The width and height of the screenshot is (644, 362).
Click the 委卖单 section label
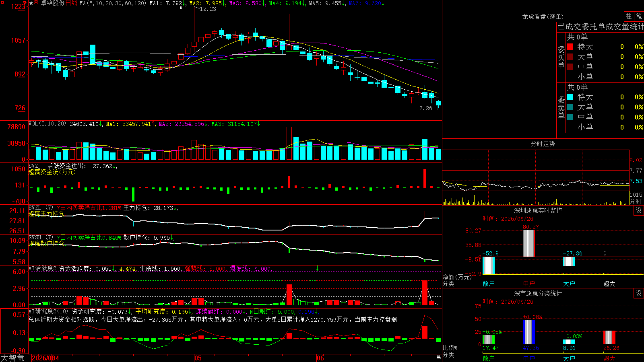[561, 108]
